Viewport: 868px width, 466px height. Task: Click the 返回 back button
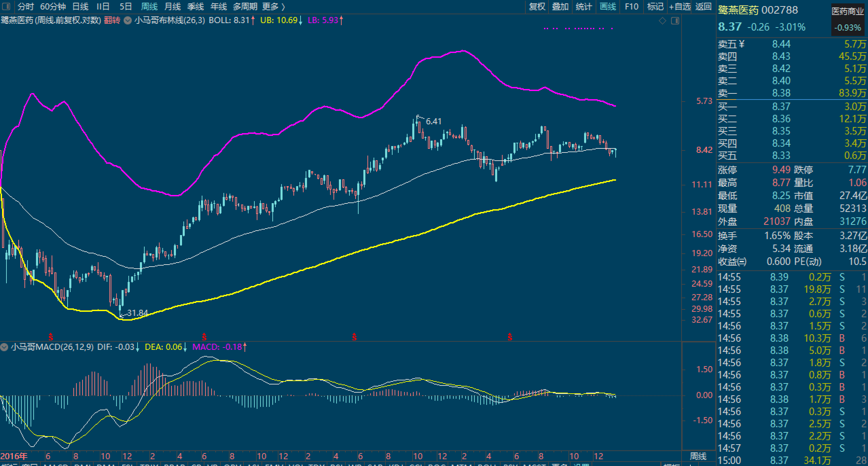(x=703, y=6)
